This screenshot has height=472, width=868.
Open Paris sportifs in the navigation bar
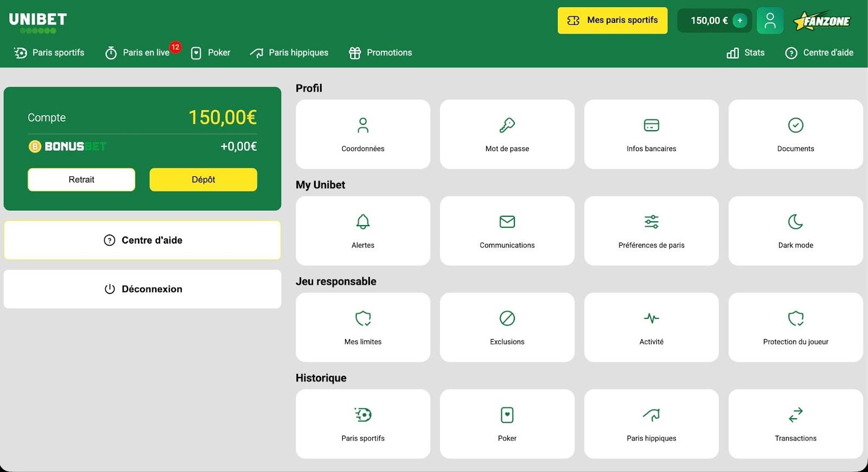pyautogui.click(x=49, y=53)
